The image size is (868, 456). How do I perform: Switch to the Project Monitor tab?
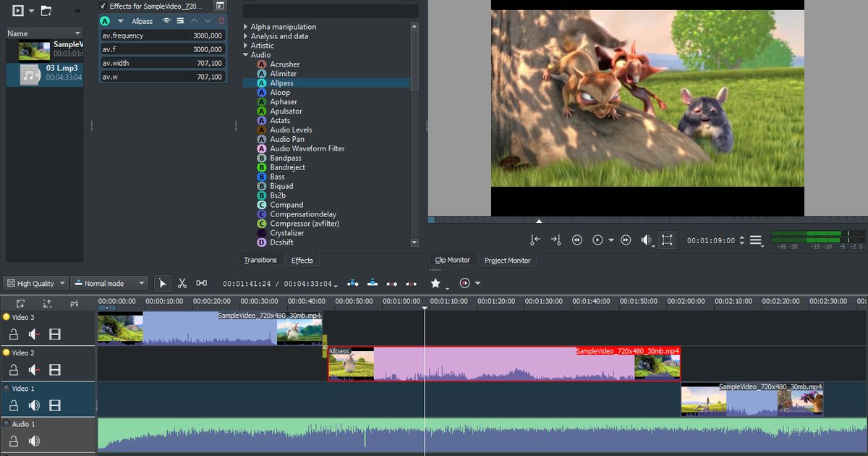[x=507, y=261]
